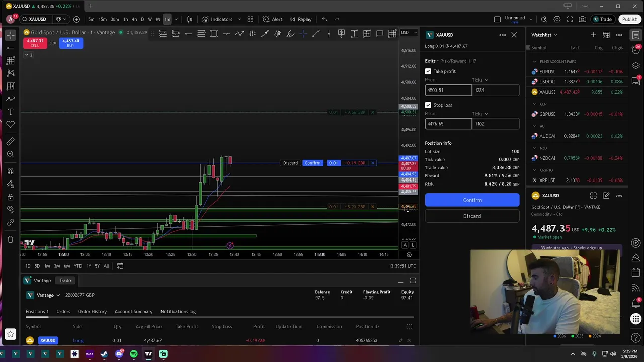This screenshot has width=644, height=362.
Task: Close the XAUUSD order panel
Action: click(x=514, y=35)
